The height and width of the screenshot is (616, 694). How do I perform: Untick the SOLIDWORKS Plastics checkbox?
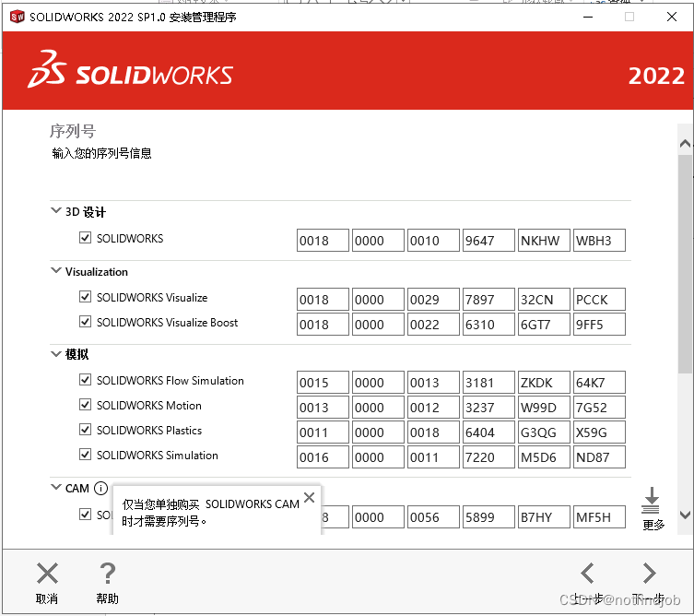tap(86, 431)
